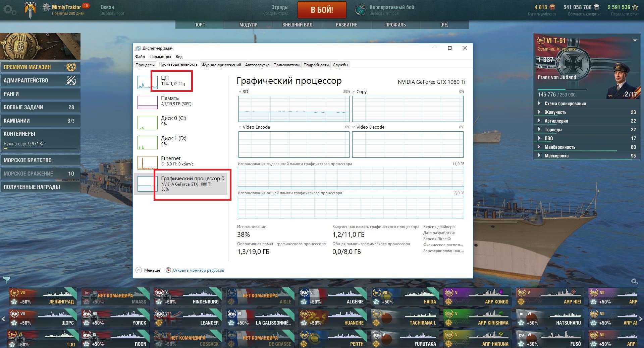Screen dimensions: 644x348
Task: Open the Video Decode graph dropdown
Action: click(354, 127)
